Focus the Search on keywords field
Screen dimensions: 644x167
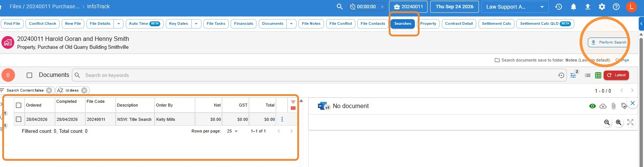[x=318, y=75]
